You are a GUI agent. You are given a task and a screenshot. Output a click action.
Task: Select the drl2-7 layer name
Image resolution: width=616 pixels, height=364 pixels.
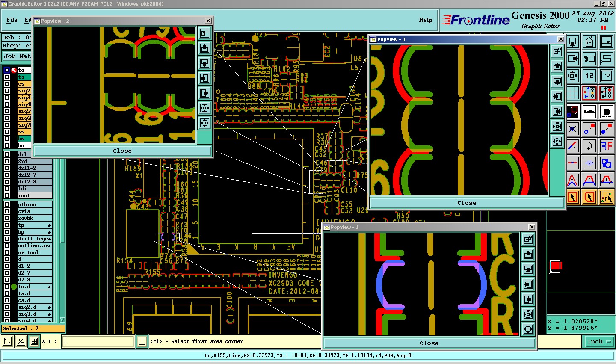point(35,175)
